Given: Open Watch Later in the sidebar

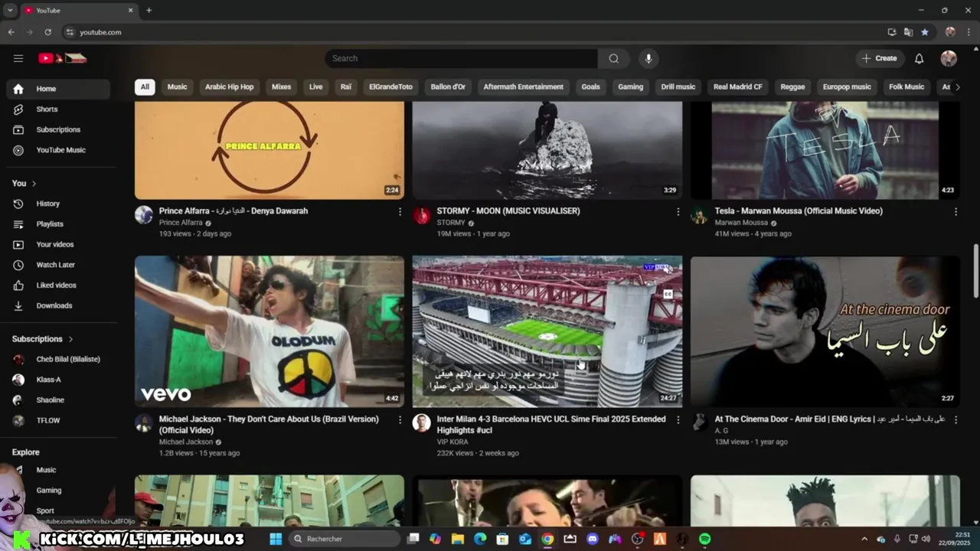Looking at the screenshot, I should [58, 265].
